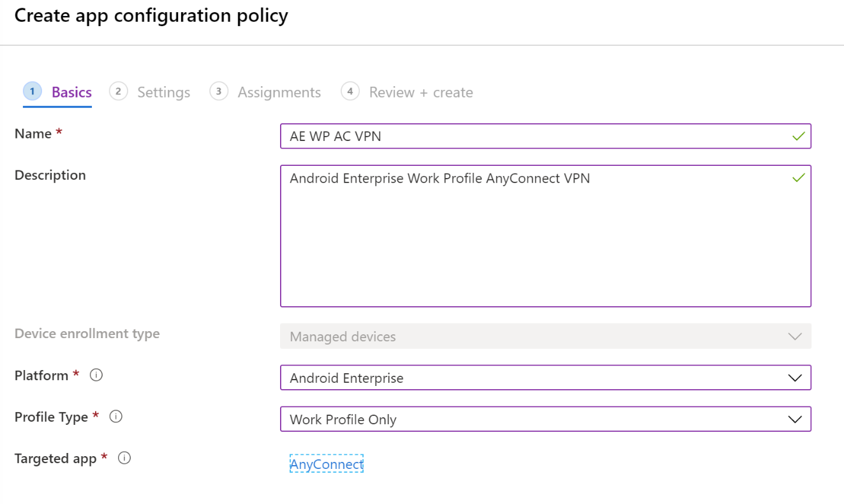Click the step 1 circle on the Basics tab
Viewport: 844px width, 504px height.
pyautogui.click(x=32, y=91)
